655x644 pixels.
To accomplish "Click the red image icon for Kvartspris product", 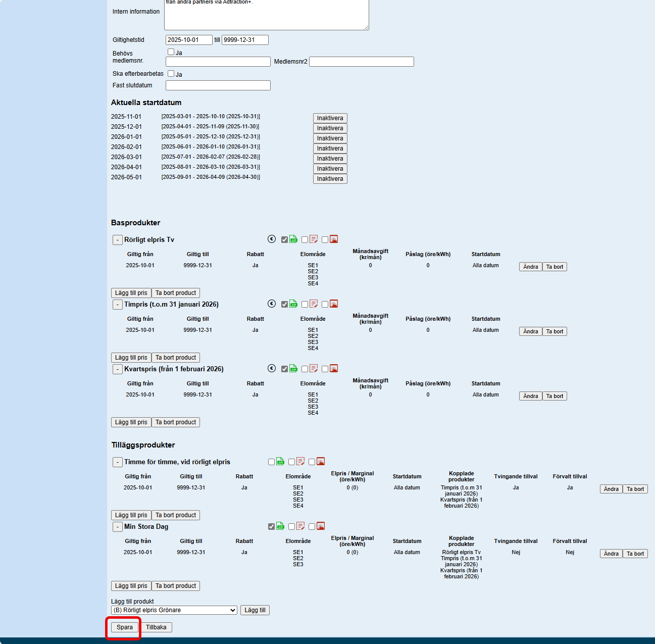I will tap(334, 369).
